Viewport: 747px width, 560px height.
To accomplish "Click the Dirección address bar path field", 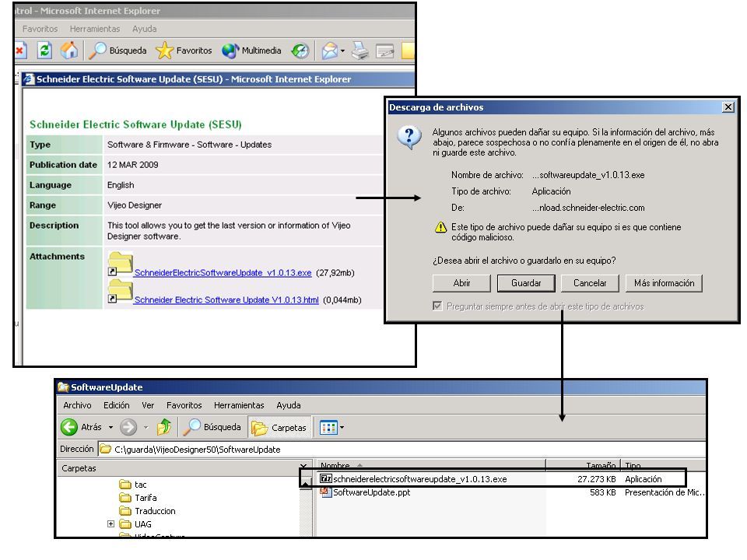I will (402, 449).
